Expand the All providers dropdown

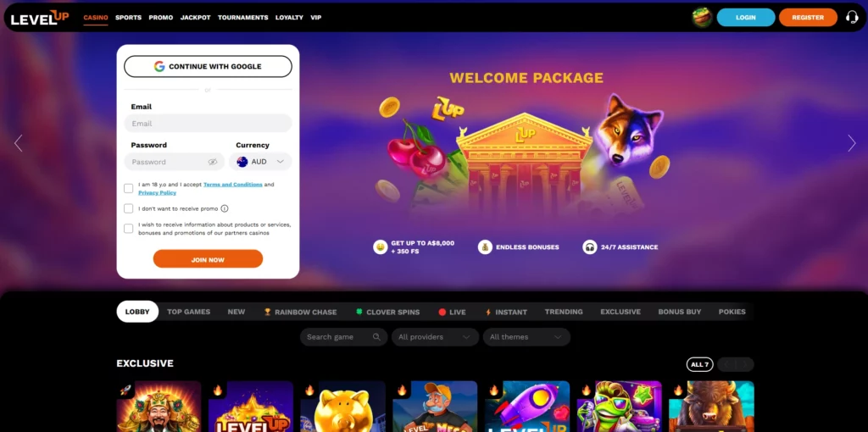435,337
